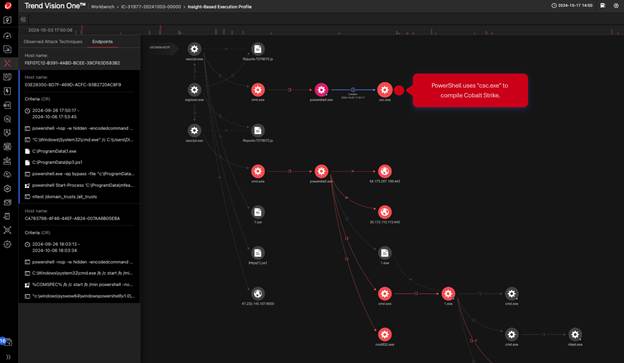Collapse the left panel using the toolbar toggle icon
The width and height of the screenshot is (624, 363).
point(23,19)
